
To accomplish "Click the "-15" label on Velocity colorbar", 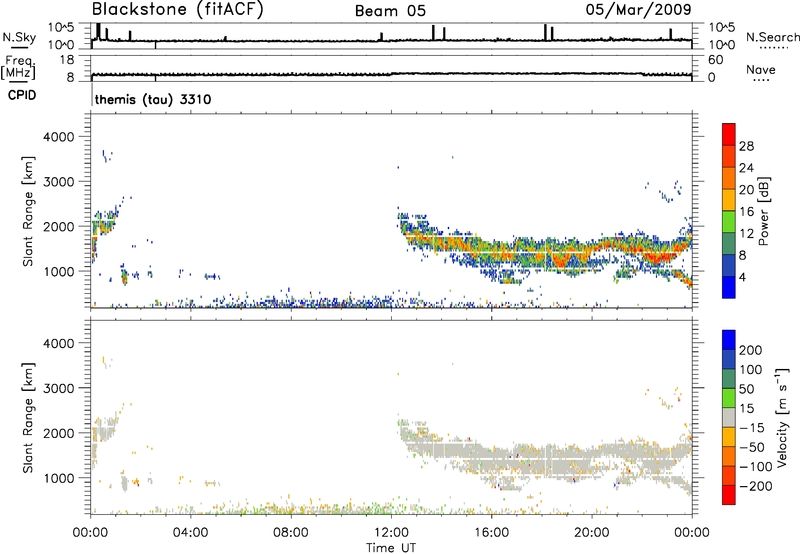I will (x=753, y=428).
